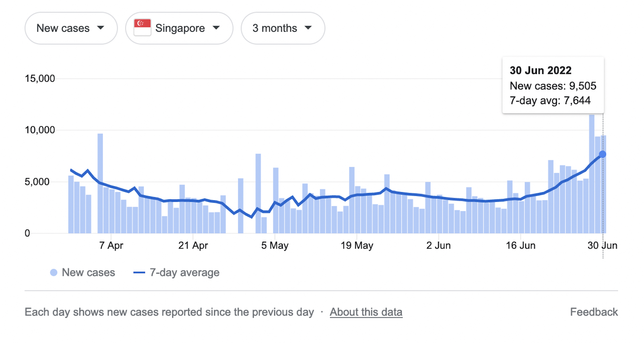Select the highlighted 30 Jun average data point
Viewport: 644px width, 343px height.
[603, 154]
